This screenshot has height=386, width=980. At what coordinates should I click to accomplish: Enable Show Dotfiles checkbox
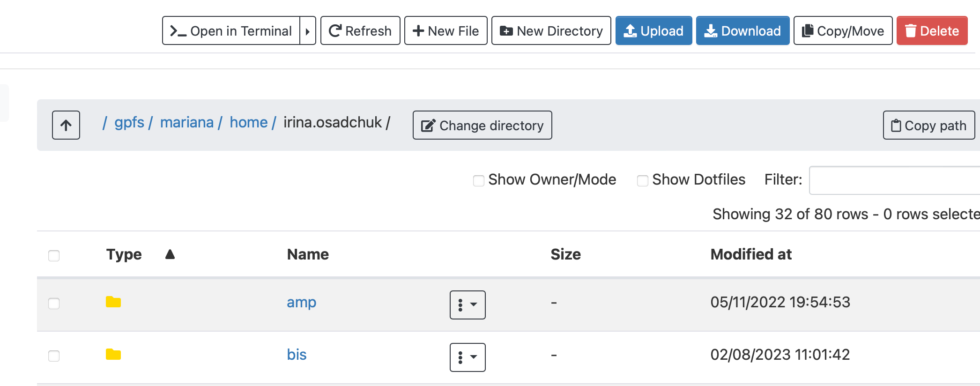tap(643, 180)
